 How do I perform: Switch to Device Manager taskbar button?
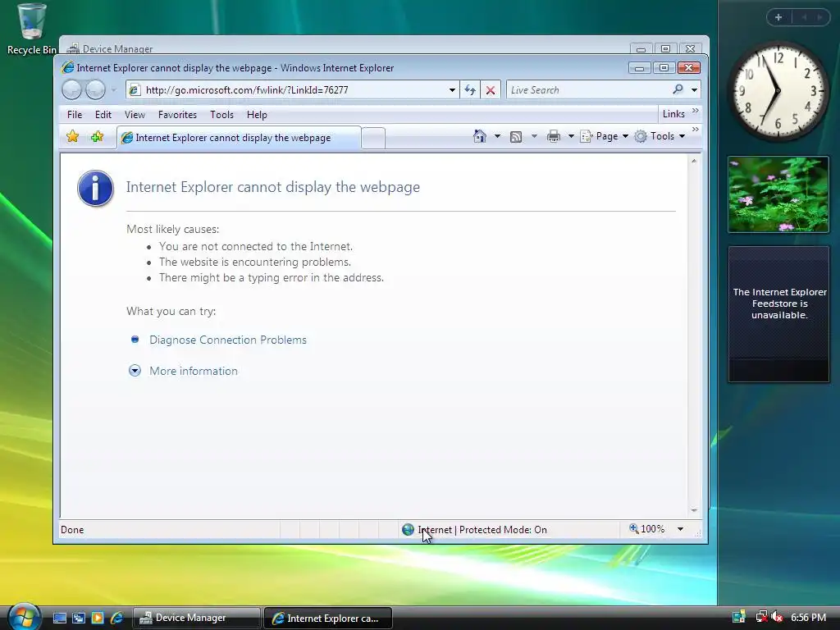tap(196, 618)
